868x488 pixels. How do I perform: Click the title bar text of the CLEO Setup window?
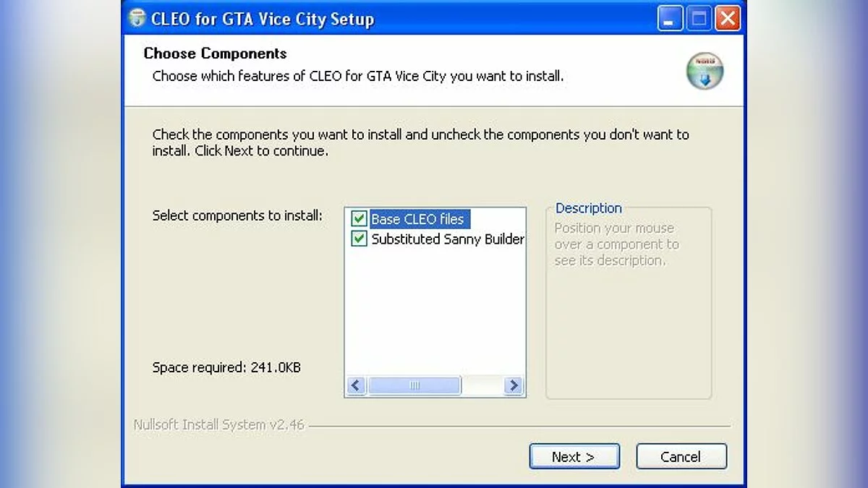point(262,19)
